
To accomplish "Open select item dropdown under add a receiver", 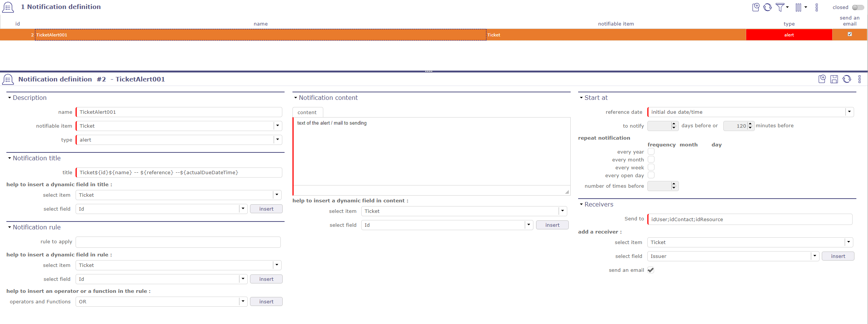I will click(849, 242).
